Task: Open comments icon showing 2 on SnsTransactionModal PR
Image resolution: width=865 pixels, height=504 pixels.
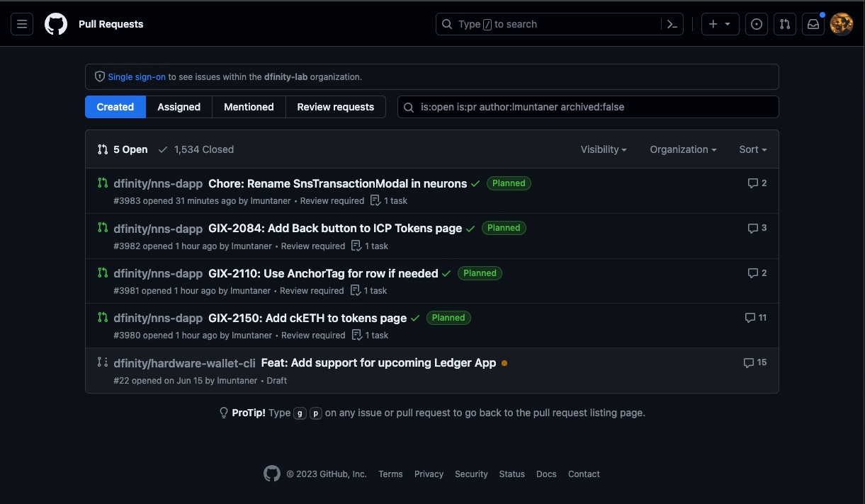Action: click(757, 183)
